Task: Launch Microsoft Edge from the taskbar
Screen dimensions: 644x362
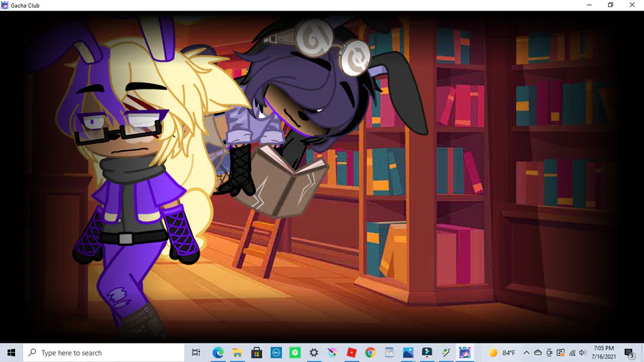Action: 218,353
